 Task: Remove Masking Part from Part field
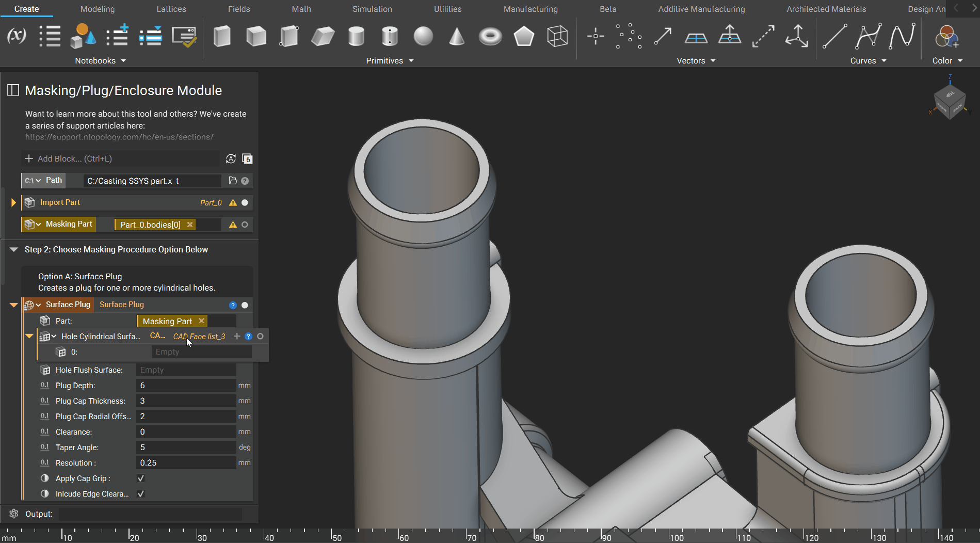[202, 321]
